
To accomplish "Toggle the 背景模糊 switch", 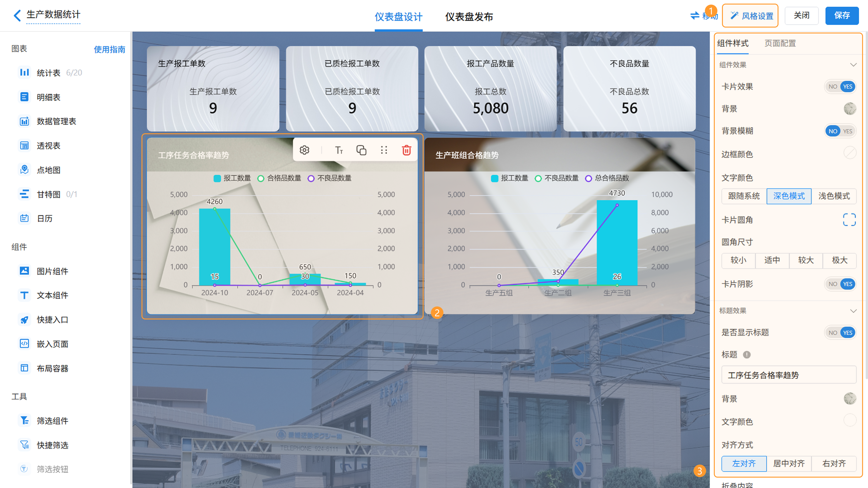I will point(840,131).
